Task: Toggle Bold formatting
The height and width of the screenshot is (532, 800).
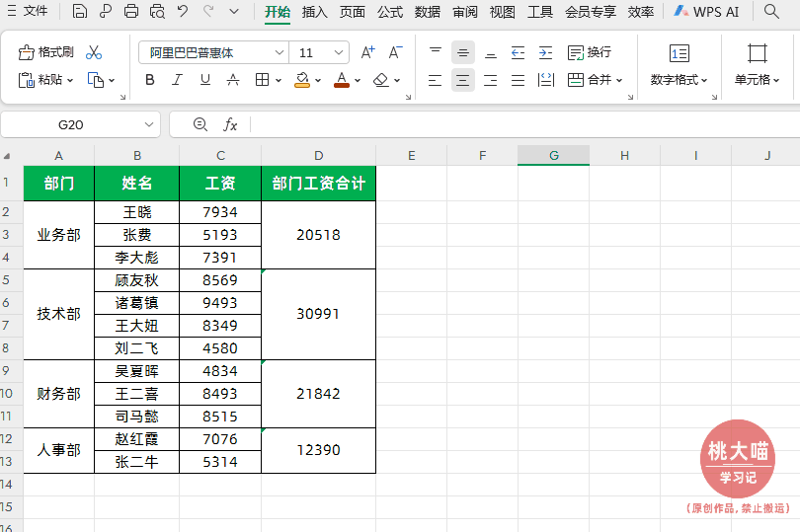Action: click(150, 80)
